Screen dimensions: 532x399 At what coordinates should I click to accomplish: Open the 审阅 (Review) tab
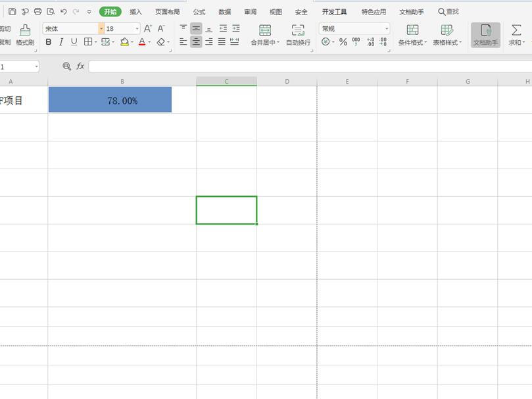click(x=251, y=12)
